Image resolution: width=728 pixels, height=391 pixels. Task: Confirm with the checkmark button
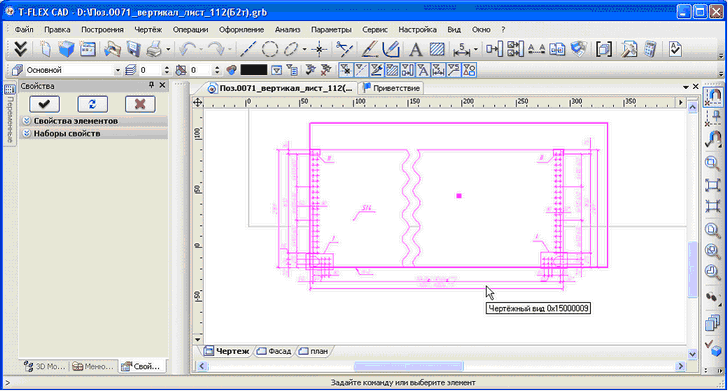point(45,104)
